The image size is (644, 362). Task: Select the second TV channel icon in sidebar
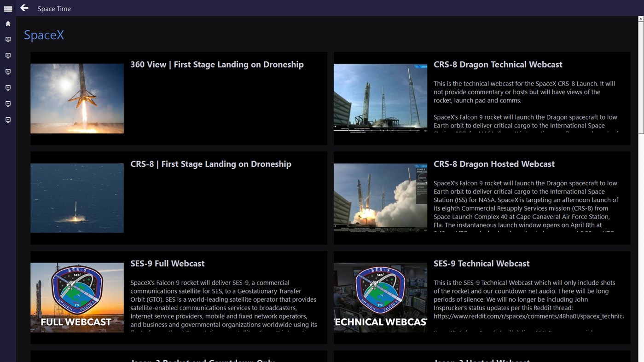pyautogui.click(x=8, y=55)
